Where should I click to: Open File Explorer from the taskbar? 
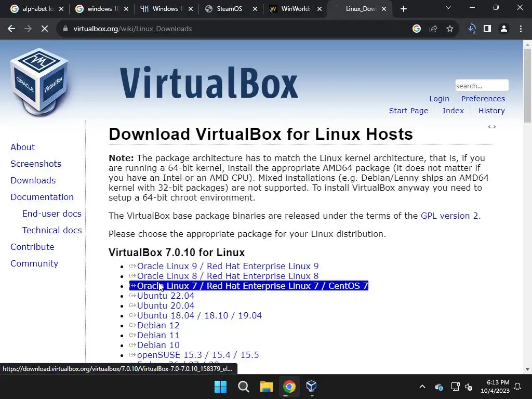[267, 387]
